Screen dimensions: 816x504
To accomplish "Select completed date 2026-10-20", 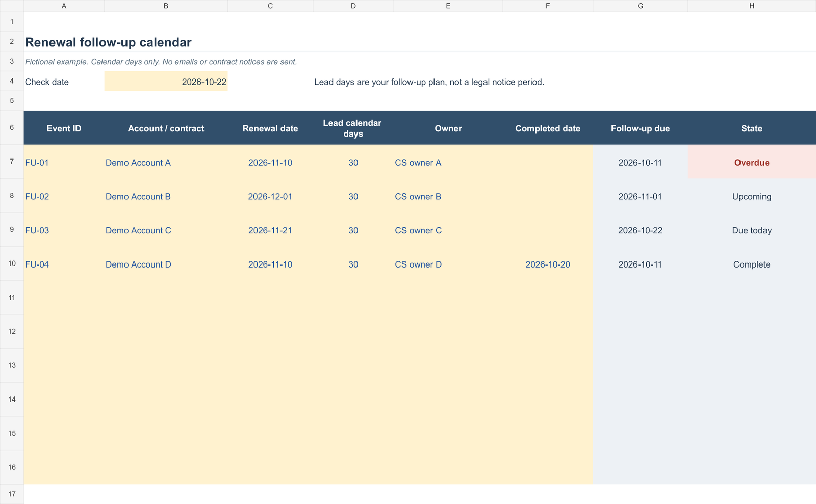I will [548, 264].
